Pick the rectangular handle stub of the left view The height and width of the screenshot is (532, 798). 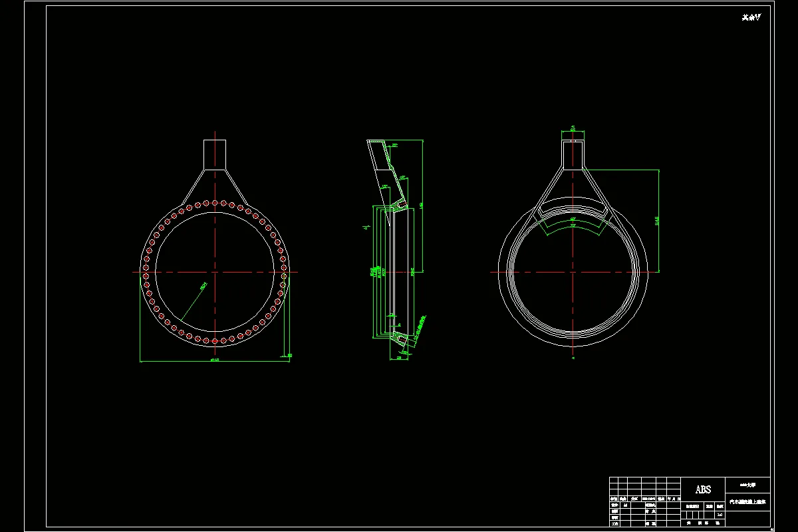pyautogui.click(x=215, y=154)
